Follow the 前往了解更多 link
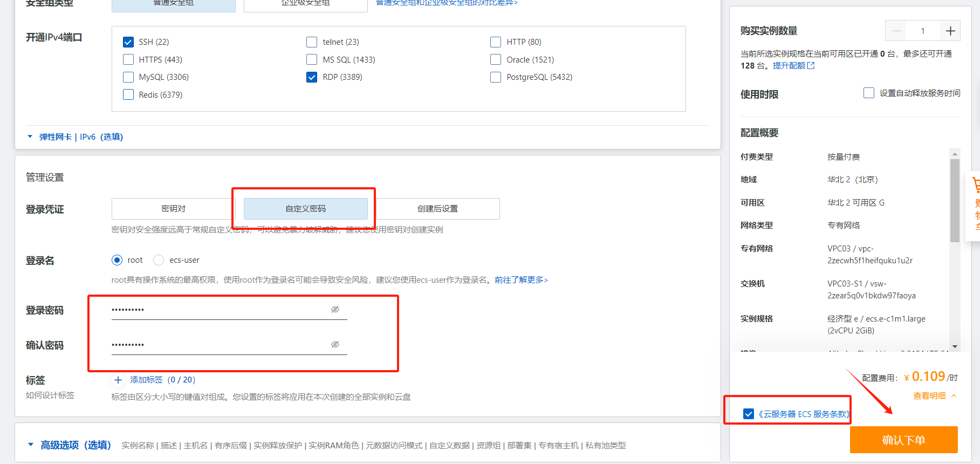 [521, 280]
